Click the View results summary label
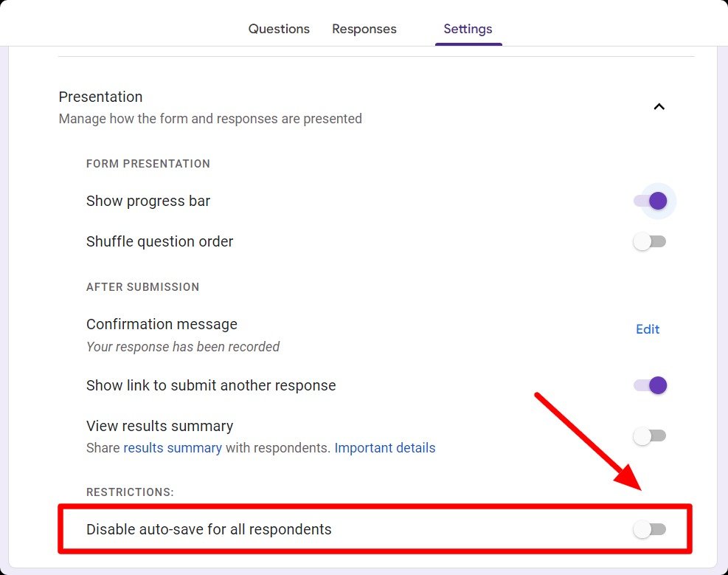Screen dimensions: 728x575 coord(159,426)
